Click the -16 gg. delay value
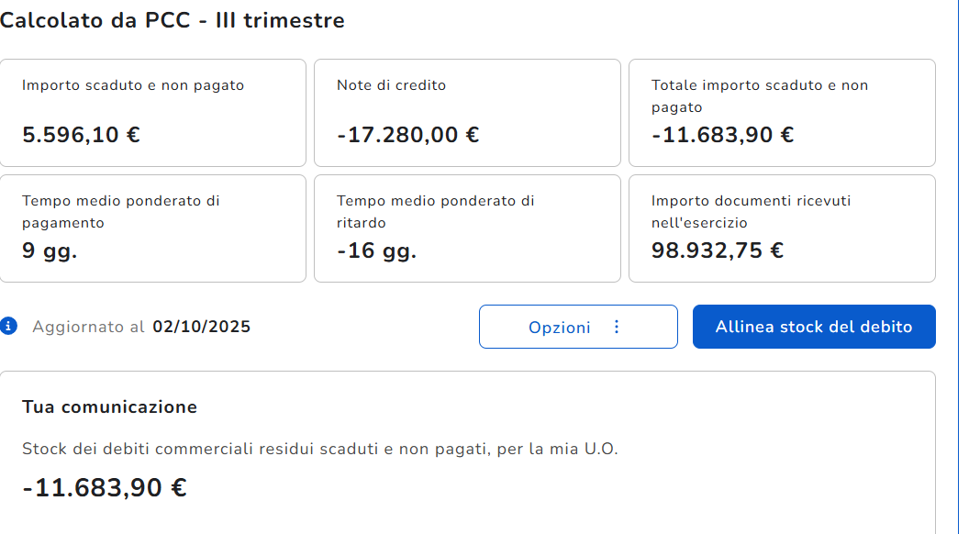The height and width of the screenshot is (534, 980). point(376,250)
